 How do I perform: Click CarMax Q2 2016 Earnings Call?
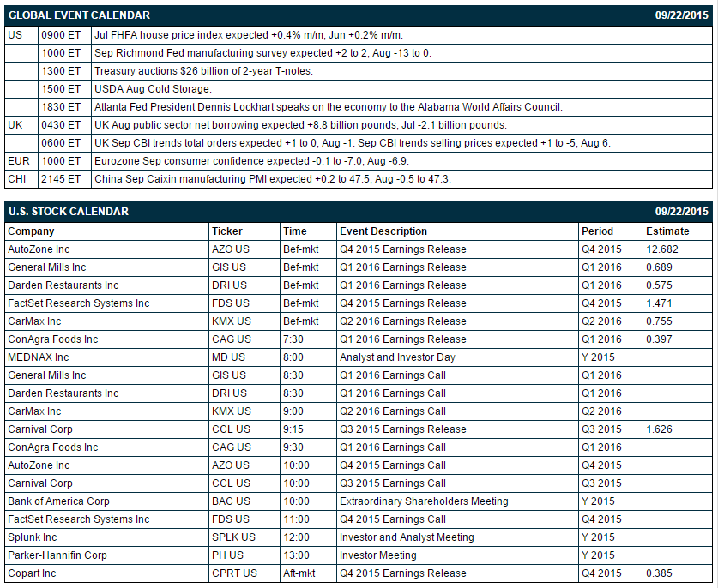(x=393, y=411)
